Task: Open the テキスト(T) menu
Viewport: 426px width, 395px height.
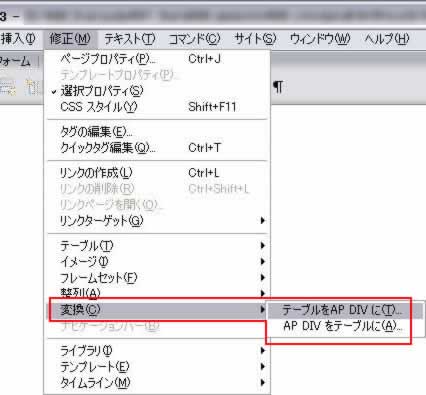Action: click(x=129, y=39)
